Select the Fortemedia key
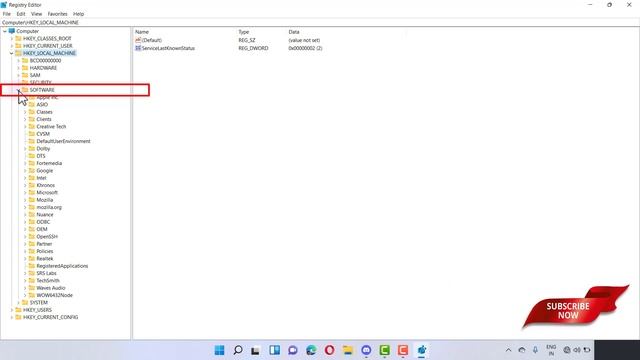The height and width of the screenshot is (360, 640). tap(49, 163)
